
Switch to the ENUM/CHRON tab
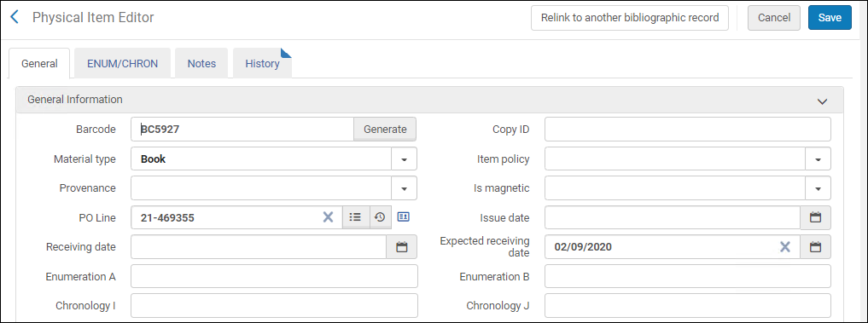122,64
